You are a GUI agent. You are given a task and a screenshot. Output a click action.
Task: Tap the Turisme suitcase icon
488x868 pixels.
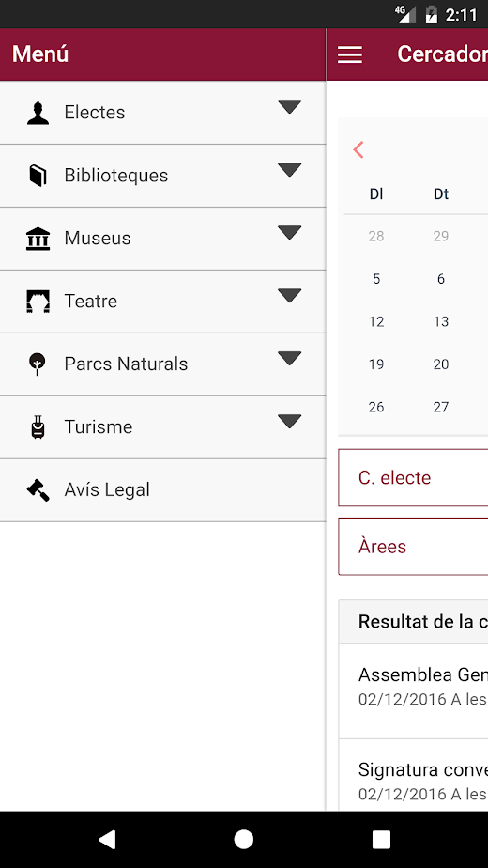pos(38,427)
